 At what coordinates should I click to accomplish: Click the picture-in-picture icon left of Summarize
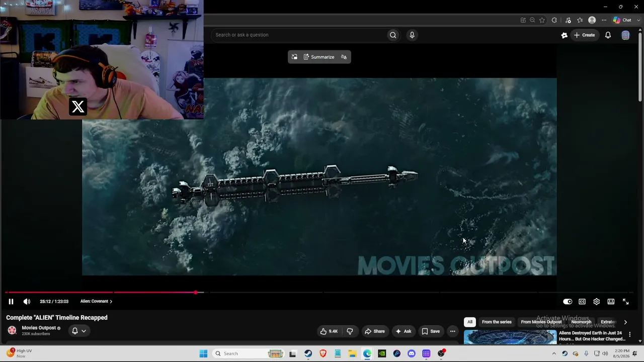[x=294, y=57]
